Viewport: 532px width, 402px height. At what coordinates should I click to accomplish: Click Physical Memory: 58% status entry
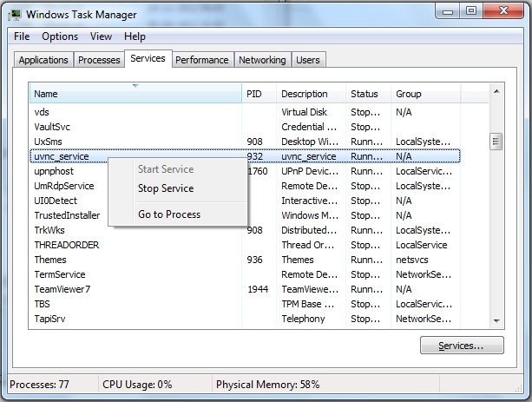click(267, 385)
